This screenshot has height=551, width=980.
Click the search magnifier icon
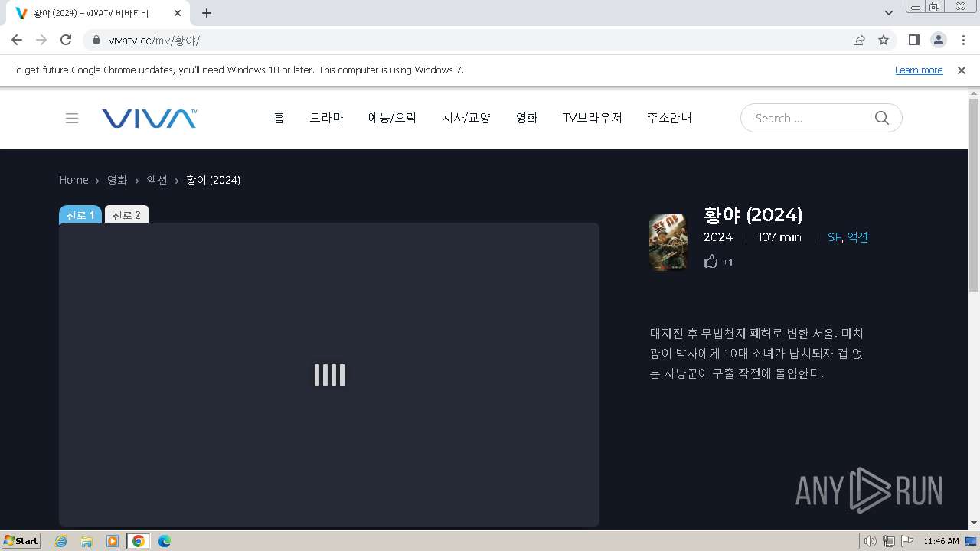pos(882,118)
